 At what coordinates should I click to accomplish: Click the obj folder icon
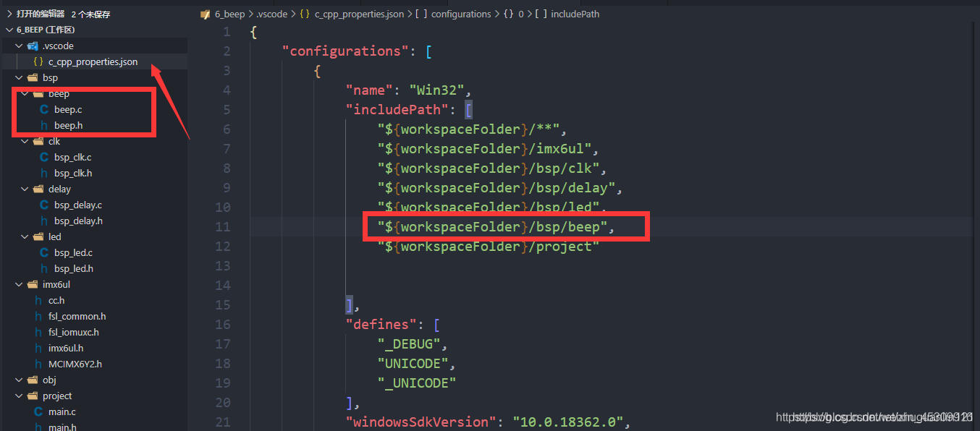coord(32,380)
